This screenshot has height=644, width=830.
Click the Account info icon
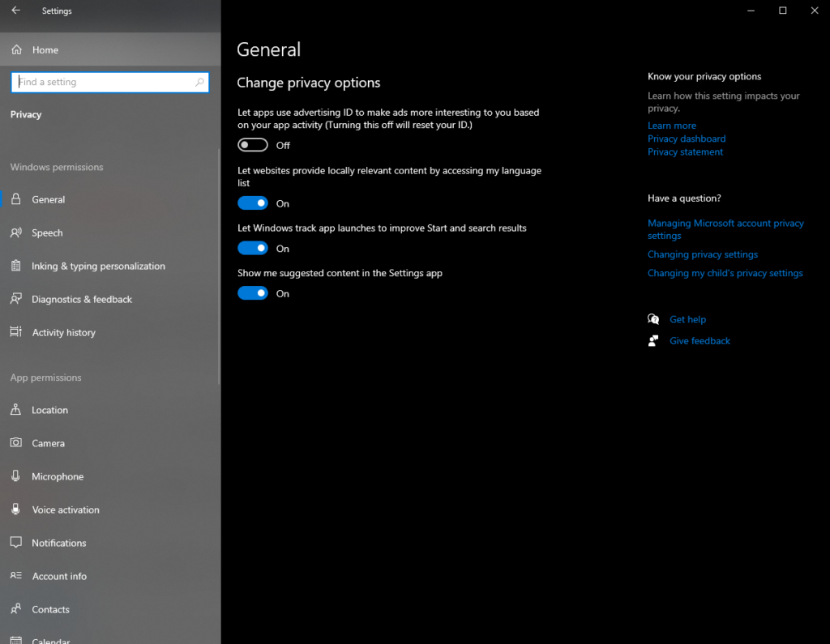[16, 575]
